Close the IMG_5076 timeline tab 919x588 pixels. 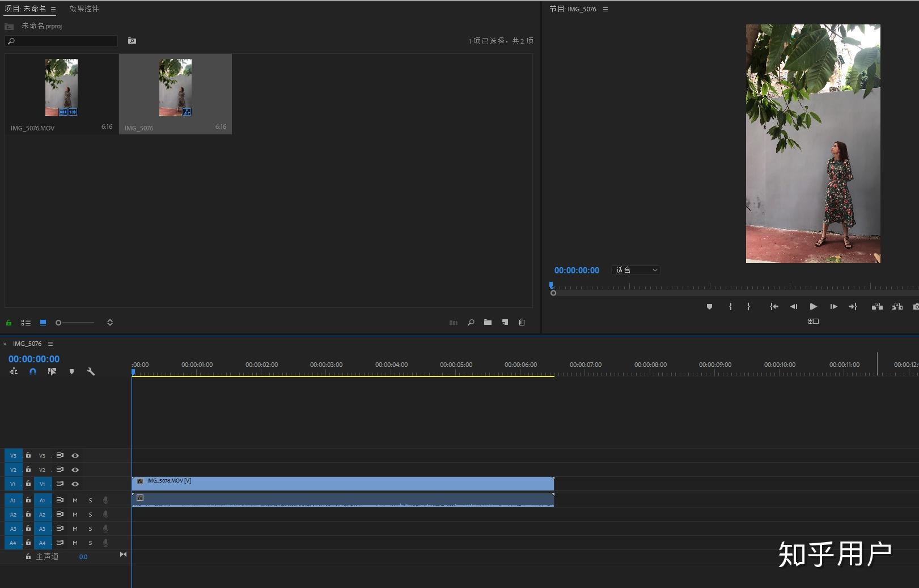(x=5, y=344)
